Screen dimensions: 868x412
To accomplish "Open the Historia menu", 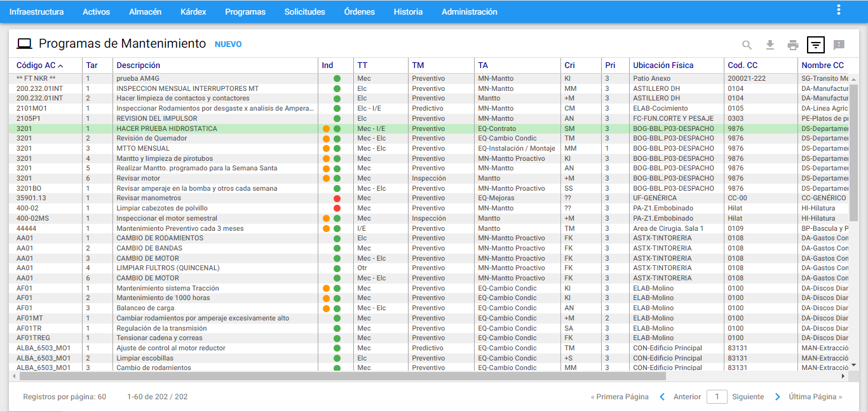I will click(x=408, y=11).
